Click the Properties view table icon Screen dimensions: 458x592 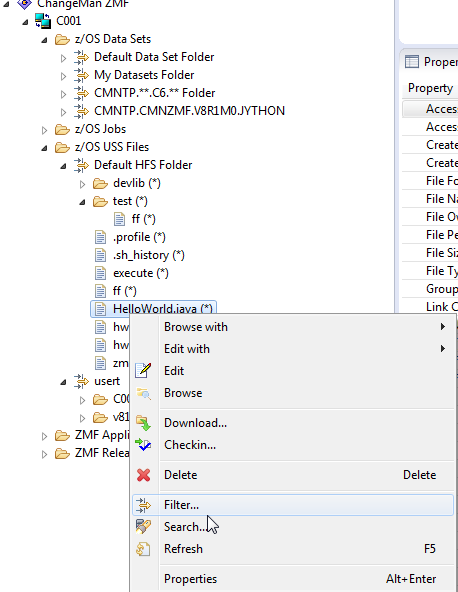pos(412,62)
